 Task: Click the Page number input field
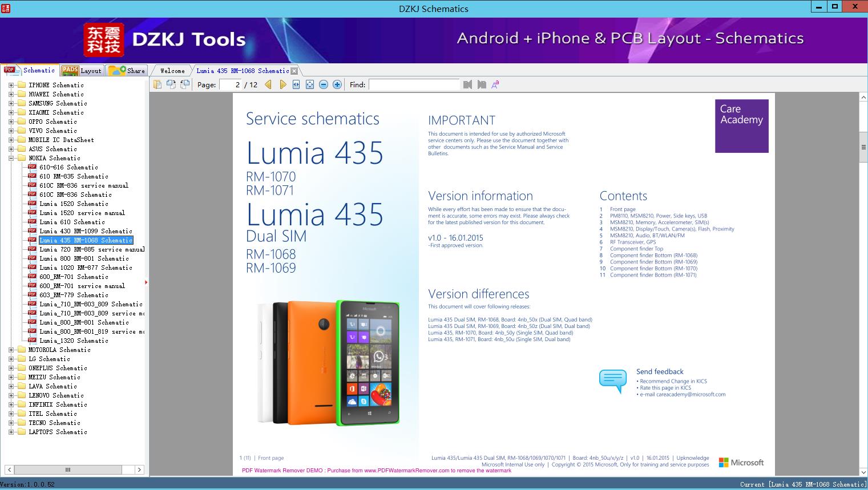point(230,84)
